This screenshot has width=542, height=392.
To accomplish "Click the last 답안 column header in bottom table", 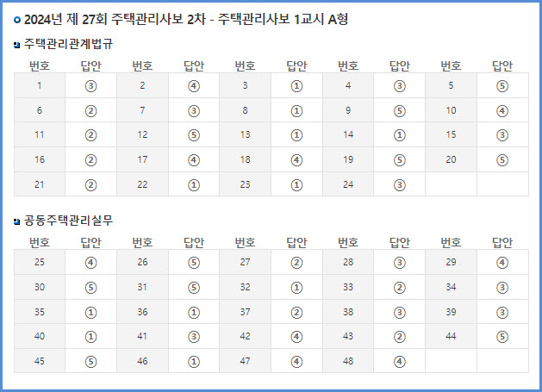I will tap(502, 242).
